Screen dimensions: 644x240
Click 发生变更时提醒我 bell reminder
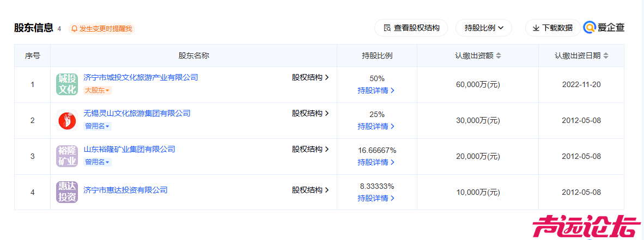(101, 29)
